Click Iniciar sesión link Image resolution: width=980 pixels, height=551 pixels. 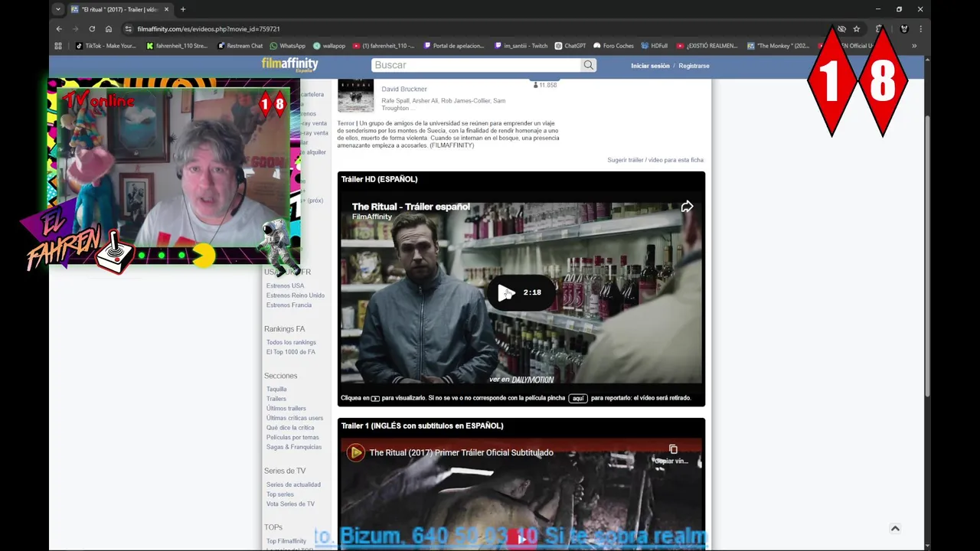tap(650, 66)
